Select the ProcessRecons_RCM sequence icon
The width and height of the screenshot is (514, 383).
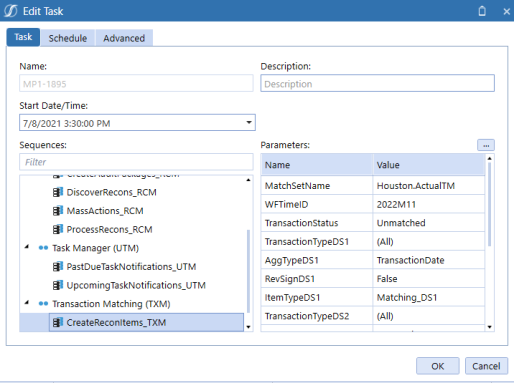(58, 229)
